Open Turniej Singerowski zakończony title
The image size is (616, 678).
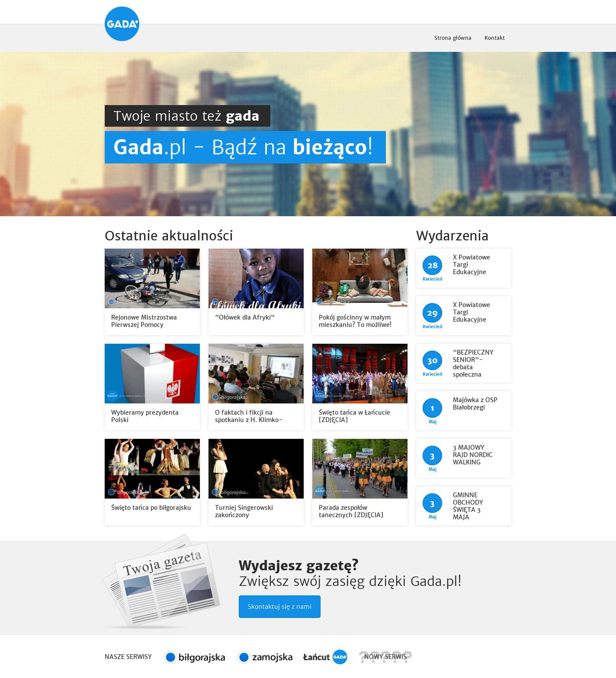244,511
